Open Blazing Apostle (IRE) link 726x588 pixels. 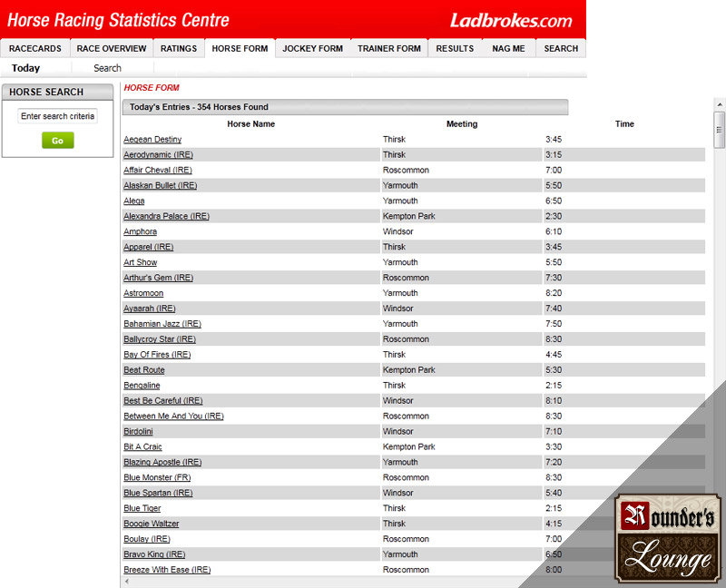[x=162, y=462]
